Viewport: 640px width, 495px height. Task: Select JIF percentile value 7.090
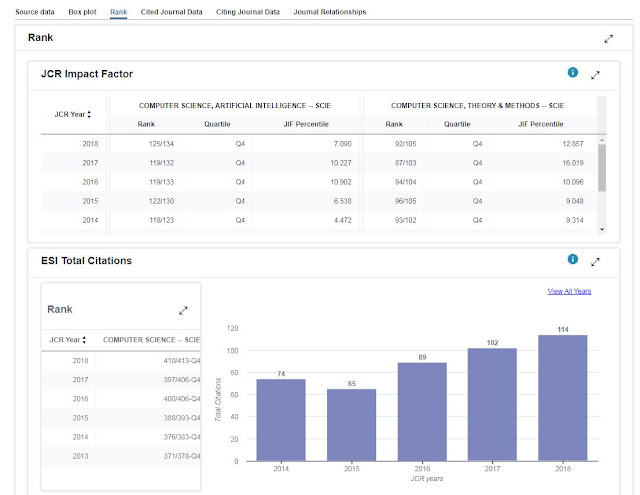click(x=342, y=144)
